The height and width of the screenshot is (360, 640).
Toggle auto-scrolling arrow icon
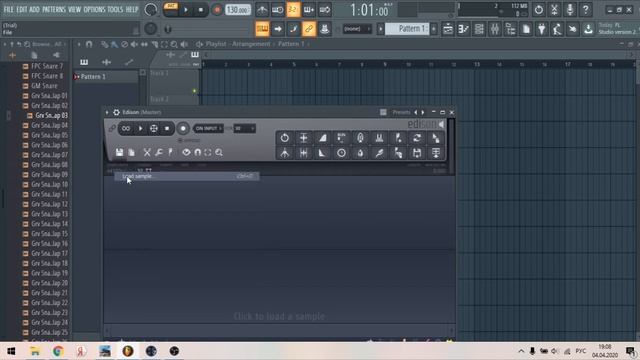pos(278,29)
